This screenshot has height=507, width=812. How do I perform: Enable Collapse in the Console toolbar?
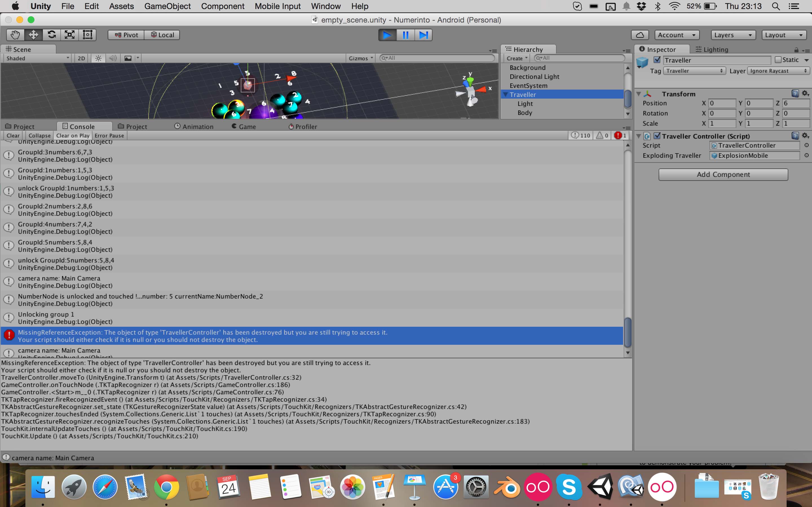pos(39,135)
